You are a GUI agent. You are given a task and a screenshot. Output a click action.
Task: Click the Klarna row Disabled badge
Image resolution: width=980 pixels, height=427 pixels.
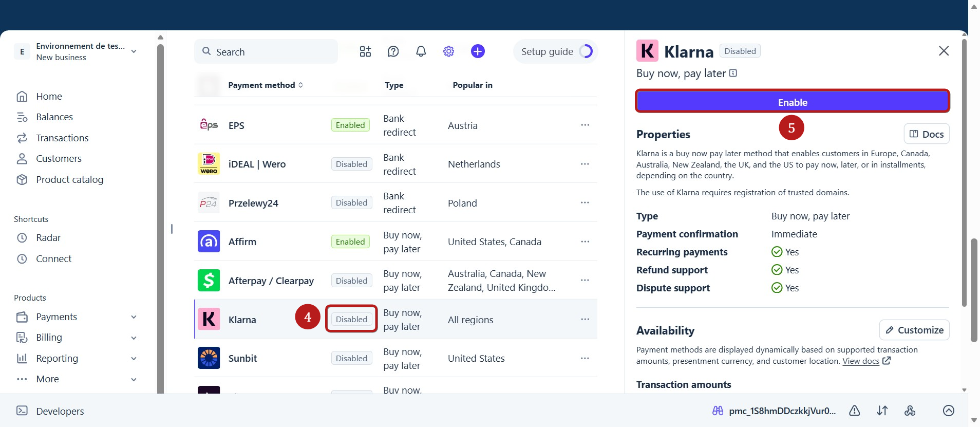pos(351,319)
